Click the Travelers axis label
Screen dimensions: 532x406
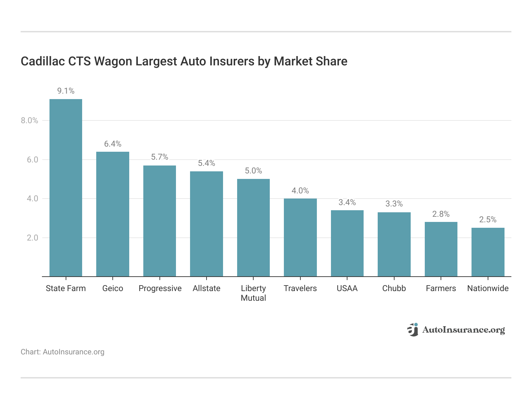(x=300, y=288)
